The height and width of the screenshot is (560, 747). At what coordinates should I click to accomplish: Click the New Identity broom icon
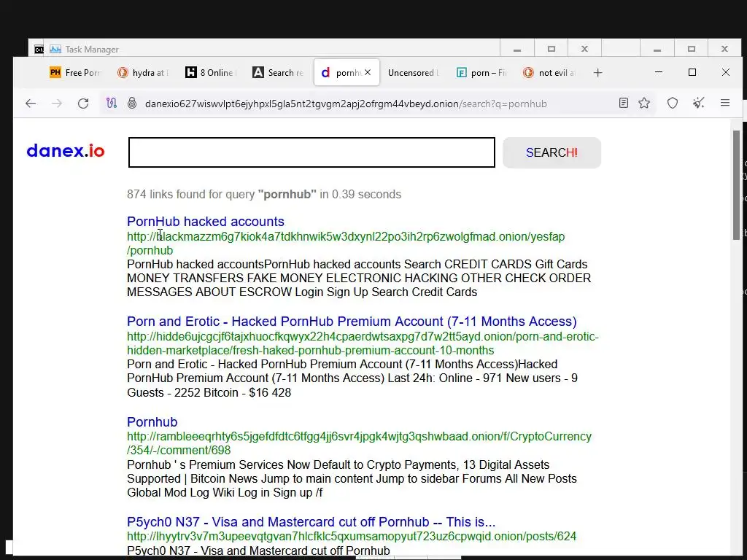[698, 103]
